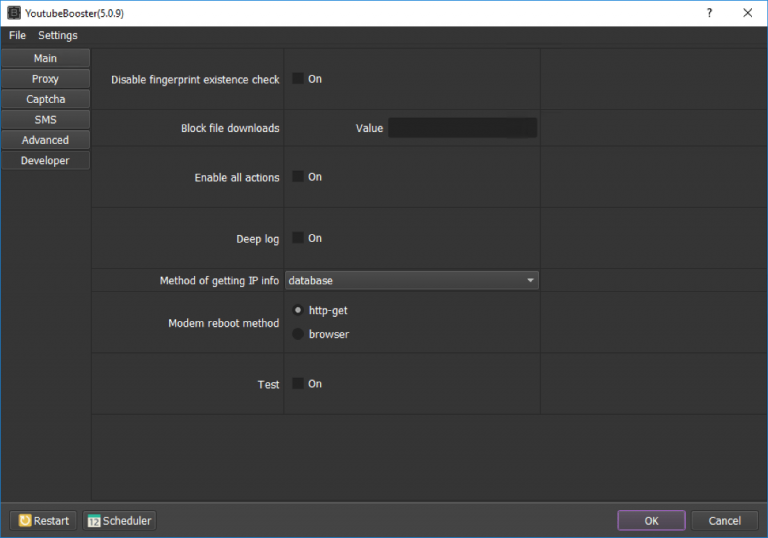Click the Deep log label

258,239
